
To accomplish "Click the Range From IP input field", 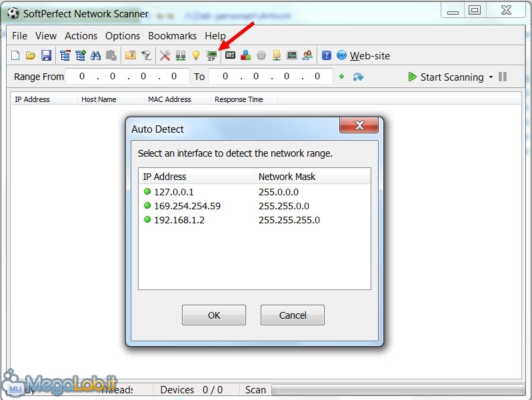I will [x=127, y=77].
